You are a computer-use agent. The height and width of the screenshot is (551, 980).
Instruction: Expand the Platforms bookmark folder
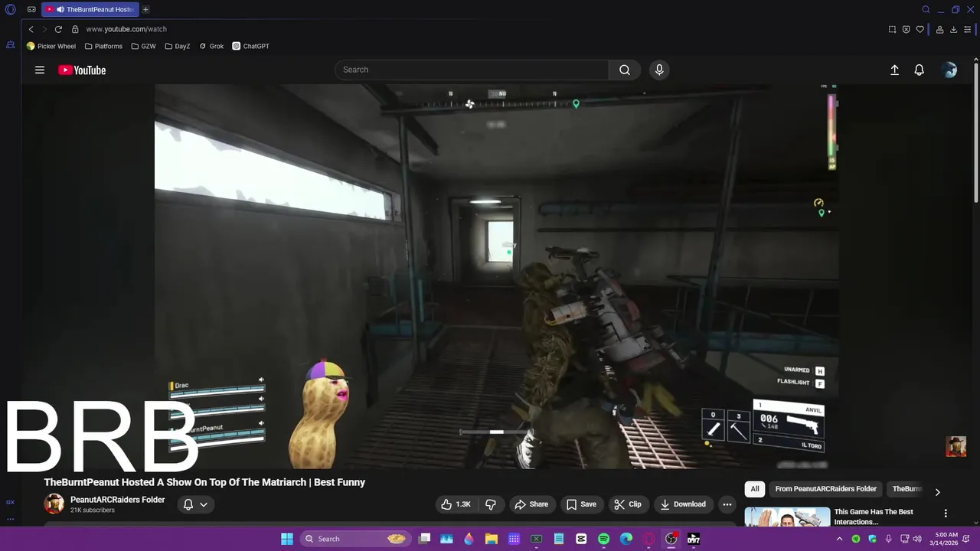[103, 46]
